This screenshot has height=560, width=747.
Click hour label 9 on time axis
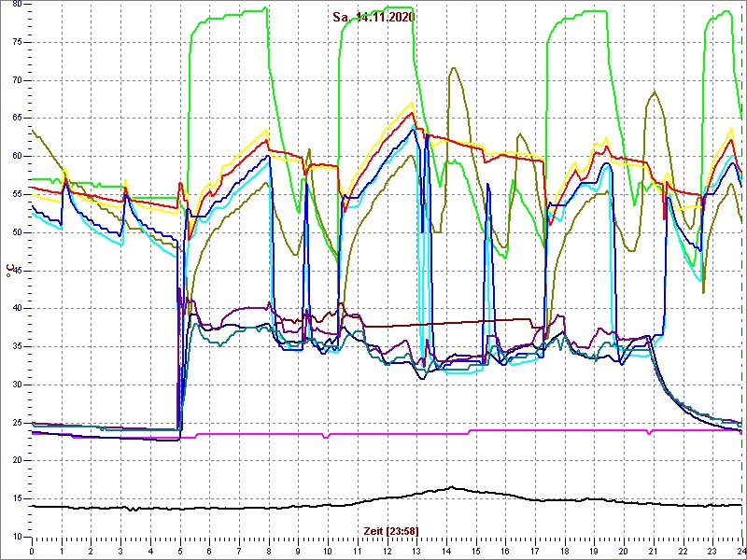point(298,551)
